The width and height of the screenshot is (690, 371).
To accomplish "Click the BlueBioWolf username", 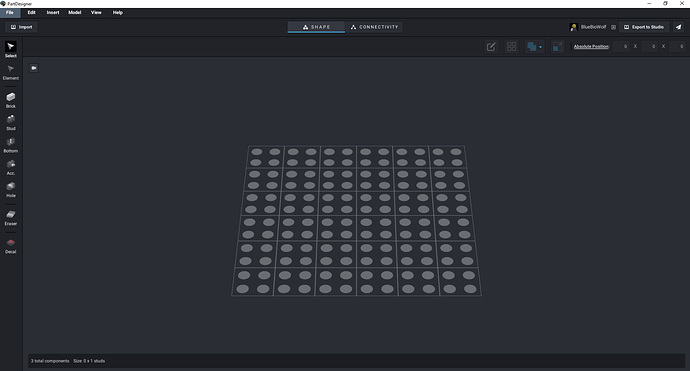I will tap(593, 27).
